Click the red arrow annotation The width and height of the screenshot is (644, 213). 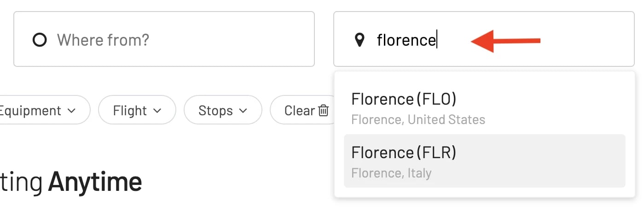tap(505, 41)
